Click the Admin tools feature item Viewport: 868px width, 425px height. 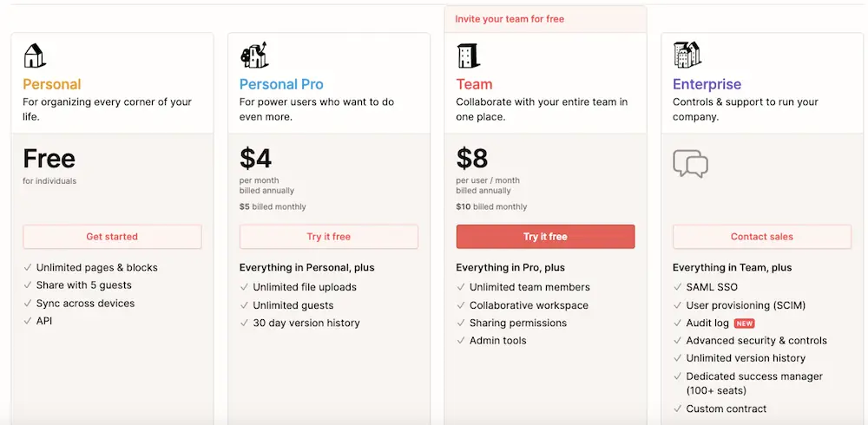[497, 341]
